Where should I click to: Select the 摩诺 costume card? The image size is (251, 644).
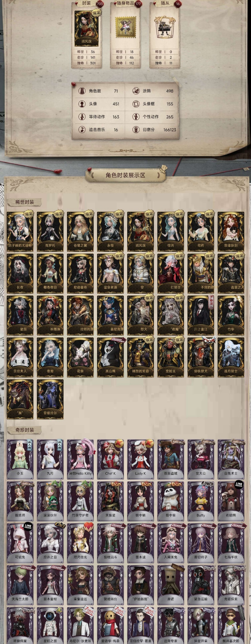pos(171,585)
